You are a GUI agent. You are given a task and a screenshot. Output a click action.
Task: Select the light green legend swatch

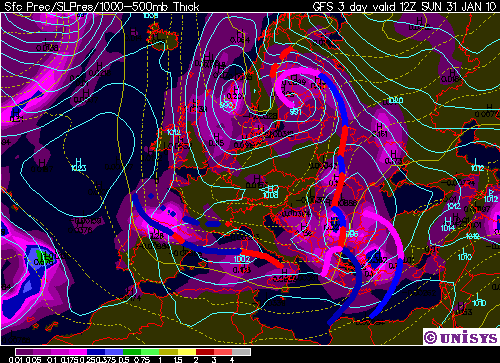pos(151,352)
